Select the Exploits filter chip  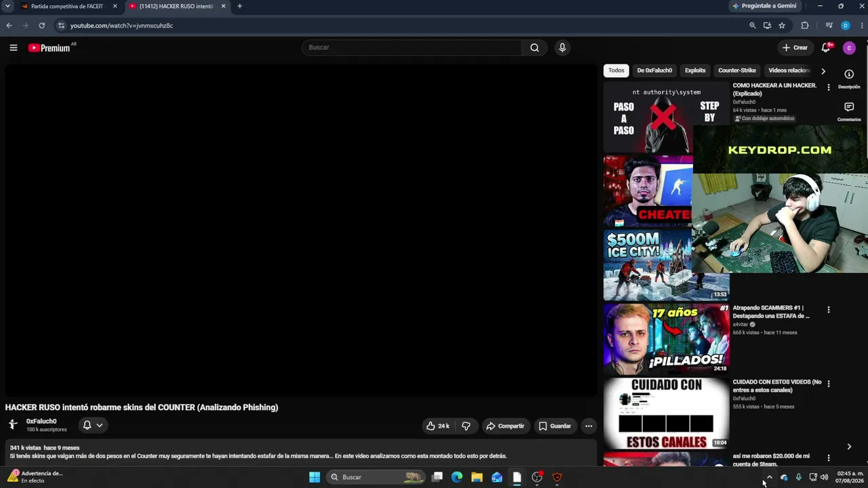695,70
